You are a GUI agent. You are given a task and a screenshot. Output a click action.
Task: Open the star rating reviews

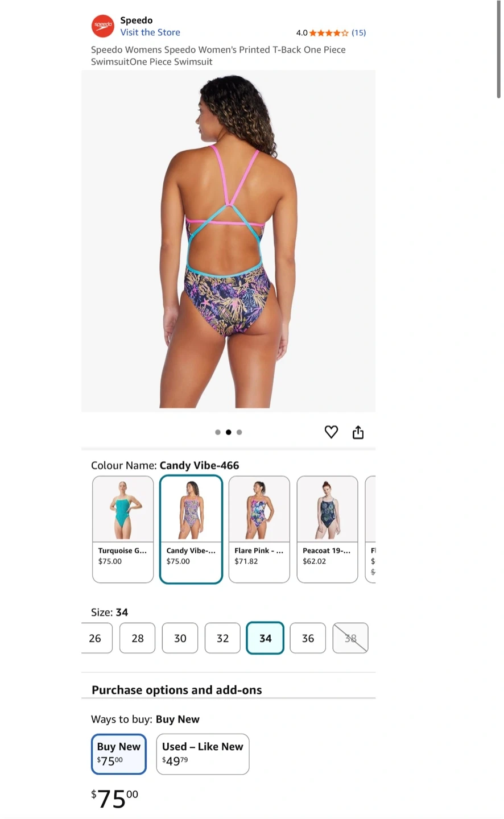point(329,33)
